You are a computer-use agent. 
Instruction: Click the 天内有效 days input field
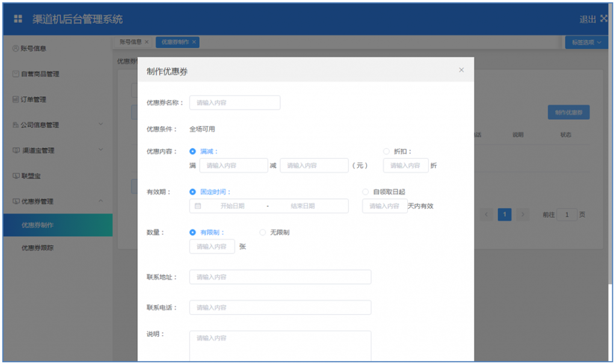[384, 206]
